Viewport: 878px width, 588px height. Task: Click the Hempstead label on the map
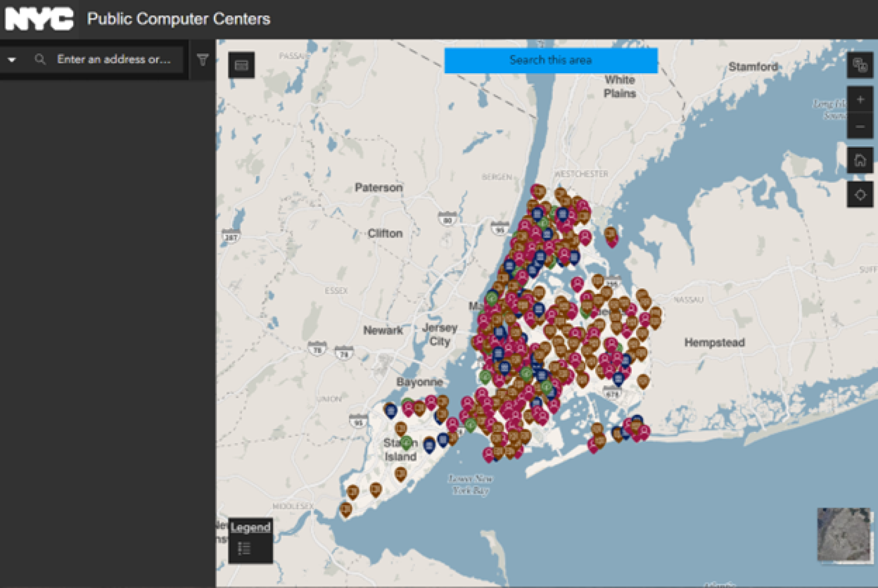714,343
